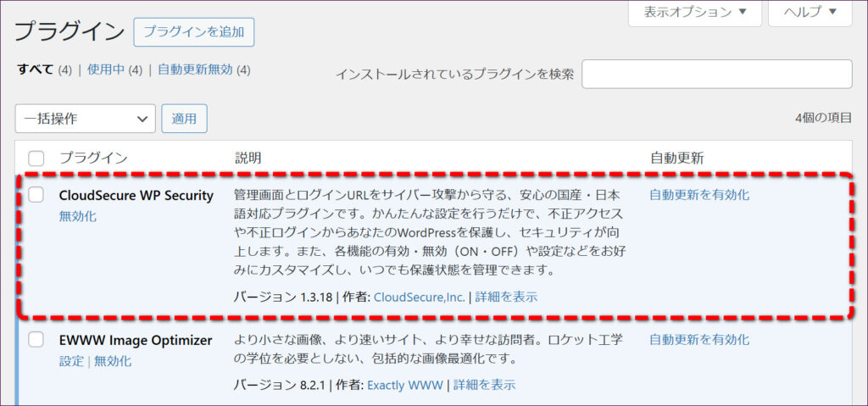This screenshot has width=868, height=406.
Task: Check the CloudSecure WP Security checkbox
Action: point(36,195)
